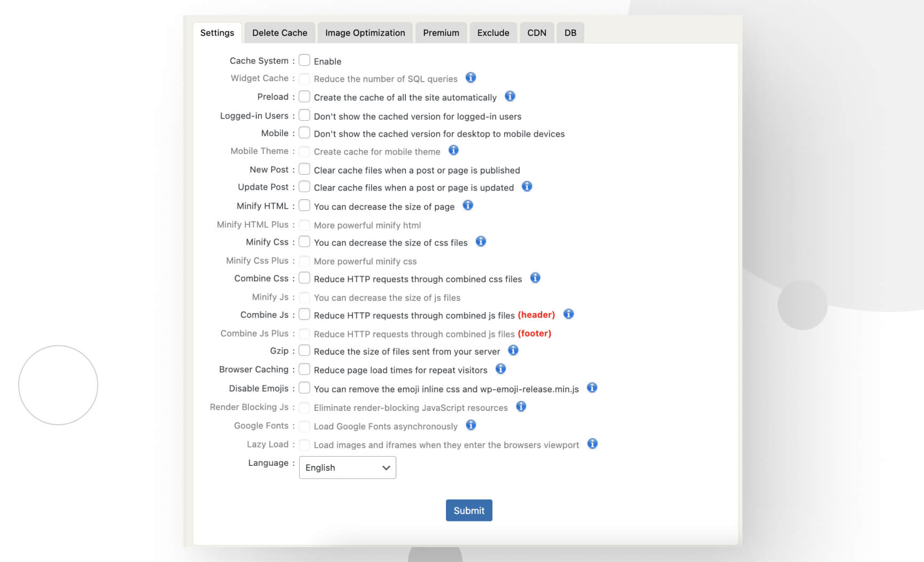Click the Preload info icon

click(x=510, y=97)
